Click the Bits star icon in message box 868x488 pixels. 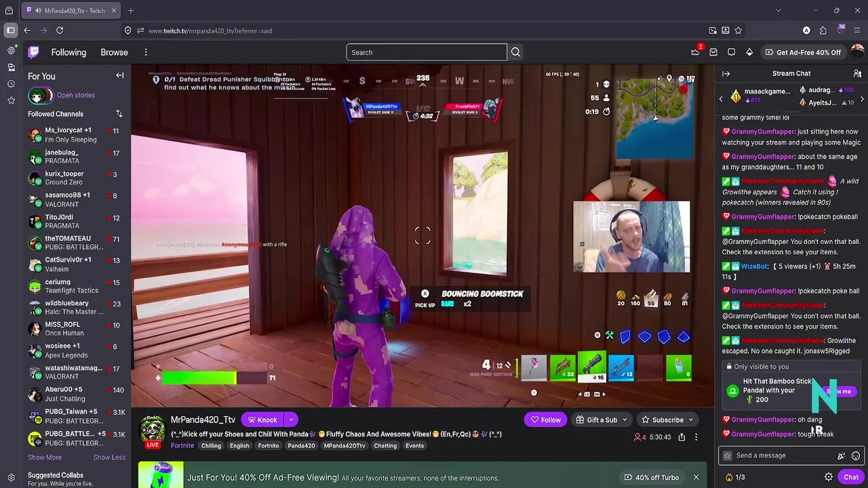[x=728, y=455]
